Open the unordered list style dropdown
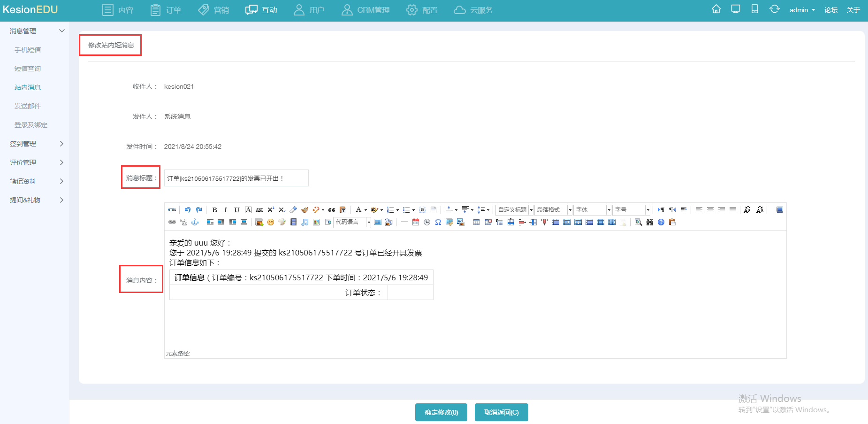 413,210
